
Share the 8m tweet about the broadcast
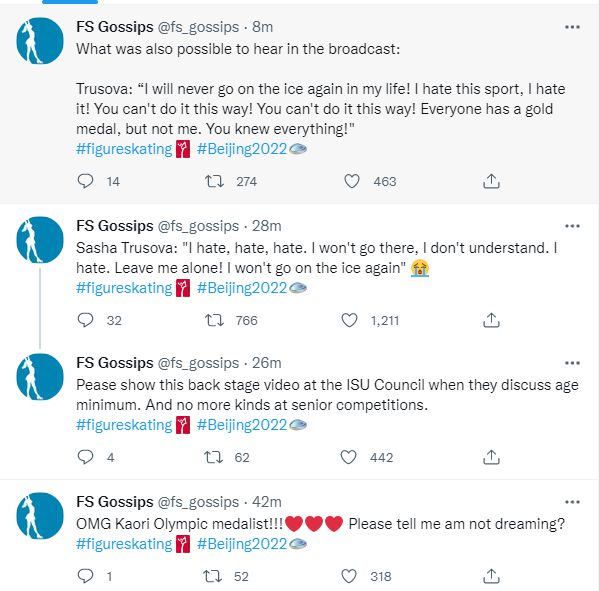click(491, 181)
